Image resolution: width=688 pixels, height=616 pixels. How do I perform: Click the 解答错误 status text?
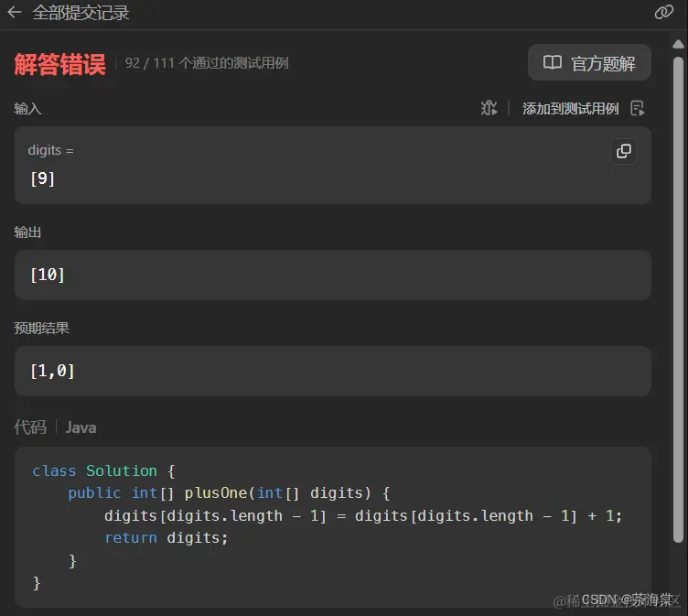(59, 64)
